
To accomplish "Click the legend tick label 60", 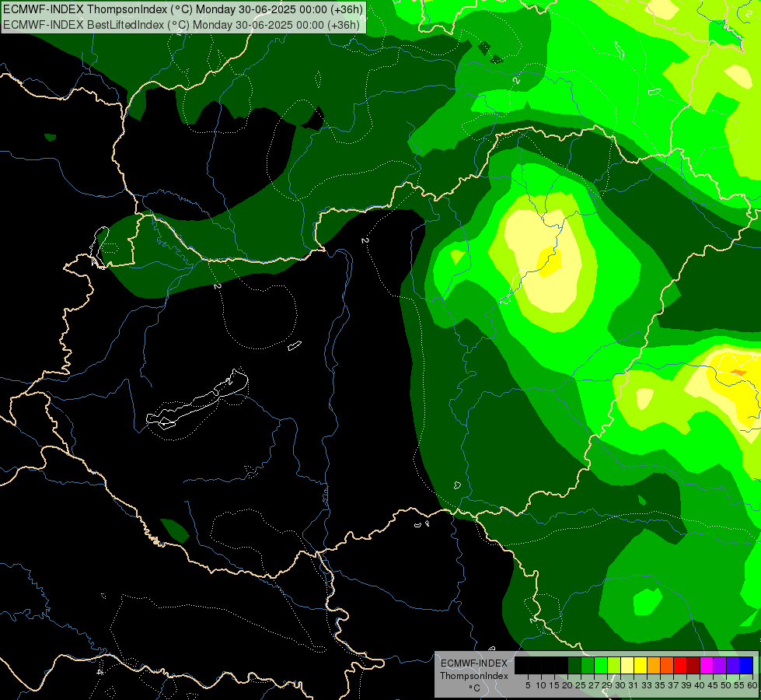I will tap(752, 685).
